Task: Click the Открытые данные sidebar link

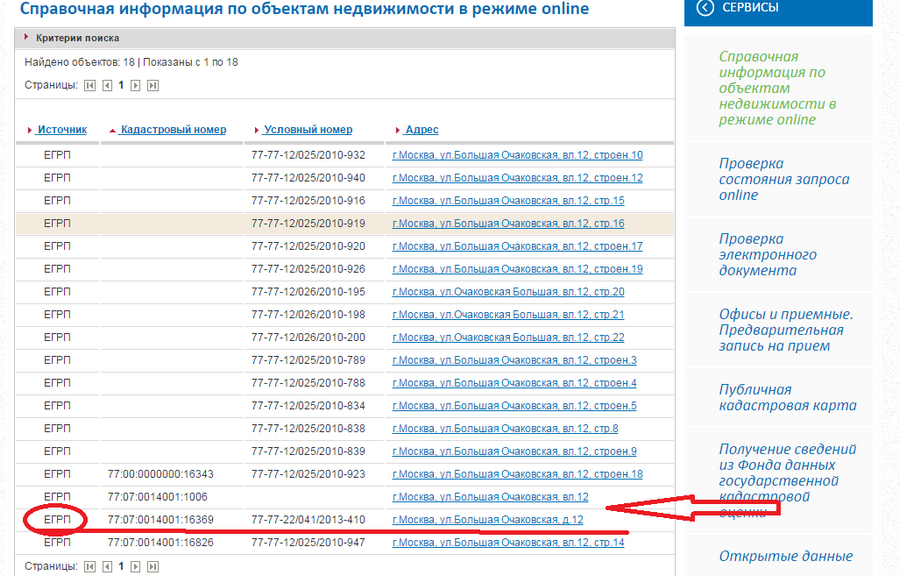Action: coord(785,556)
